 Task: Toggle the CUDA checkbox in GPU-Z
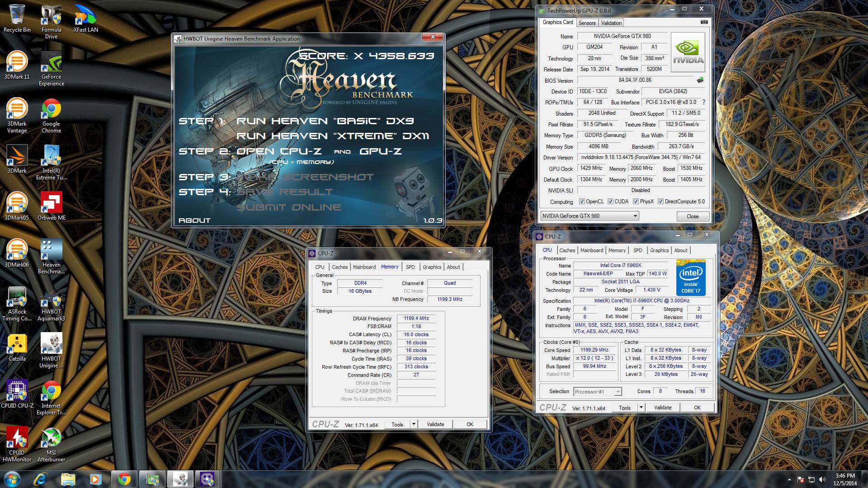click(x=610, y=202)
